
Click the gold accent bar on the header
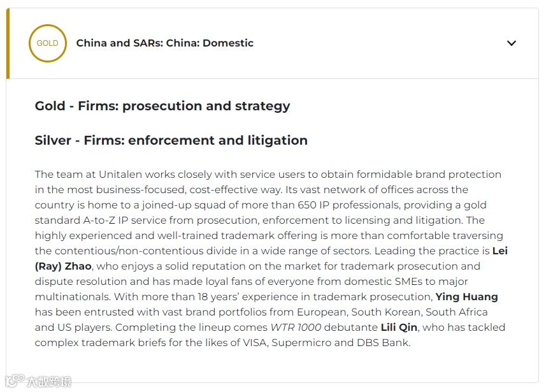8,43
